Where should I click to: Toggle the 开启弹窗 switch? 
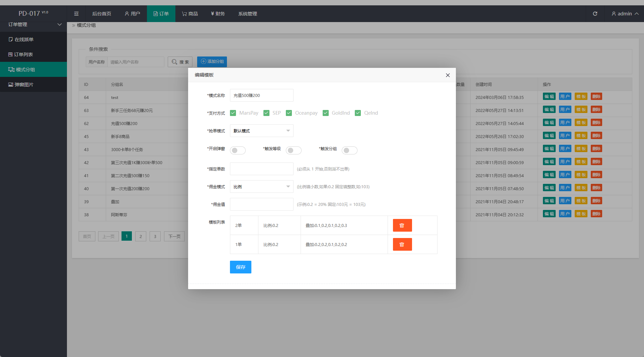tap(238, 150)
